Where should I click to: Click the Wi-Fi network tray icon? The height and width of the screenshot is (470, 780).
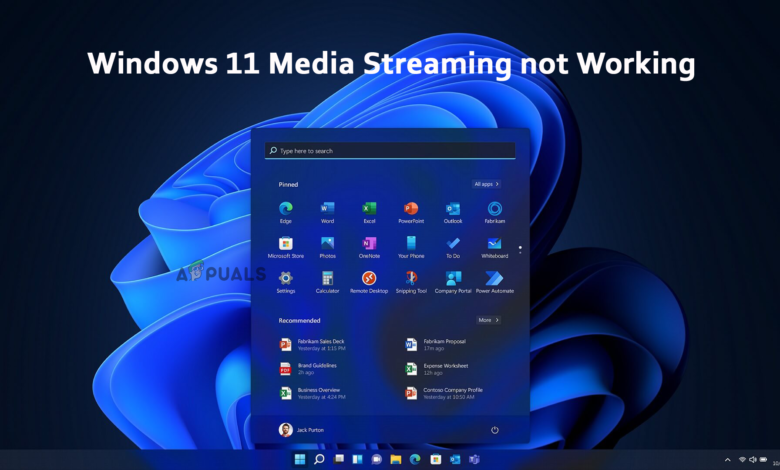(x=742, y=460)
